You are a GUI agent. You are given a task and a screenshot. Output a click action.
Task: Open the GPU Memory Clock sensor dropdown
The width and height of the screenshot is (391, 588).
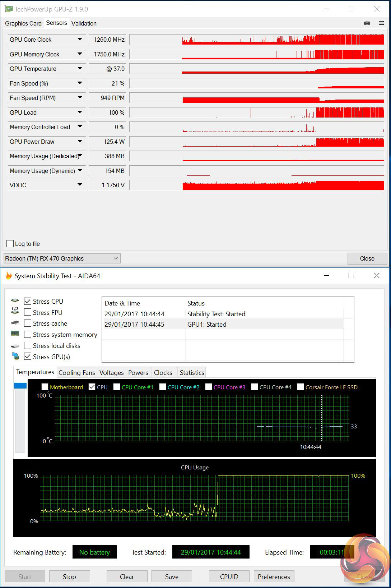(x=80, y=54)
